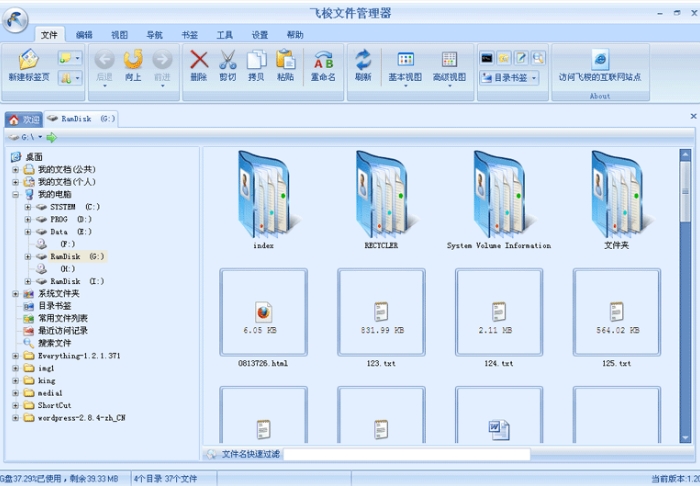Click the filename quick filter input field
This screenshot has width=700, height=486.
(407, 454)
